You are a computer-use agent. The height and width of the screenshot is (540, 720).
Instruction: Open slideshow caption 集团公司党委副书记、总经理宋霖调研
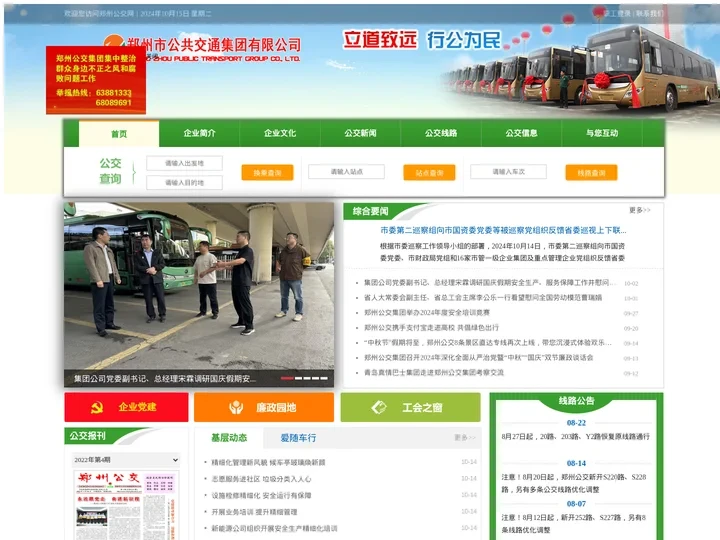tap(165, 379)
